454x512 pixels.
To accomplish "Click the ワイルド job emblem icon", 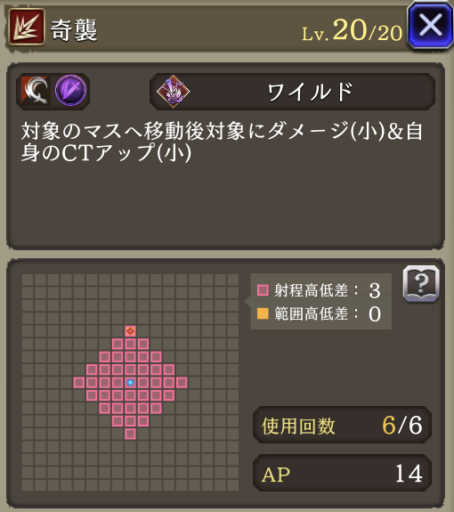I will pos(173,91).
